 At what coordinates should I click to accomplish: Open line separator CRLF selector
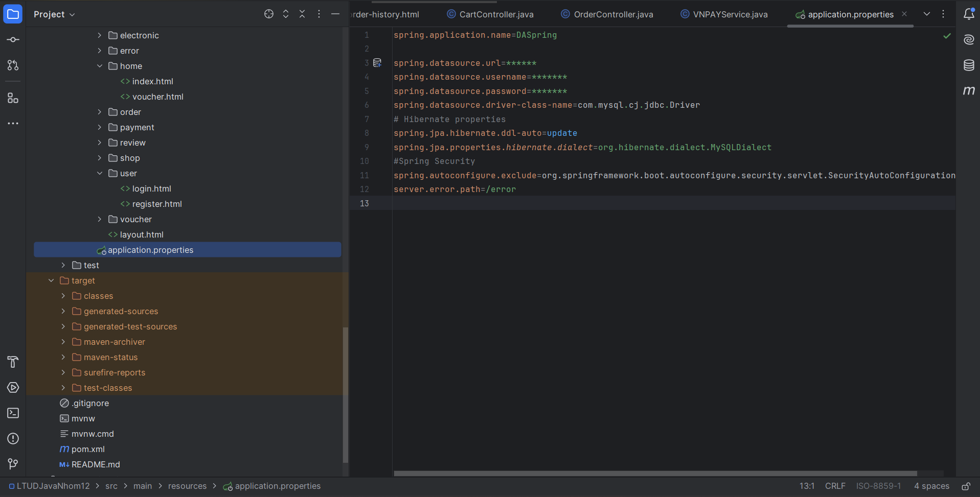click(835, 486)
